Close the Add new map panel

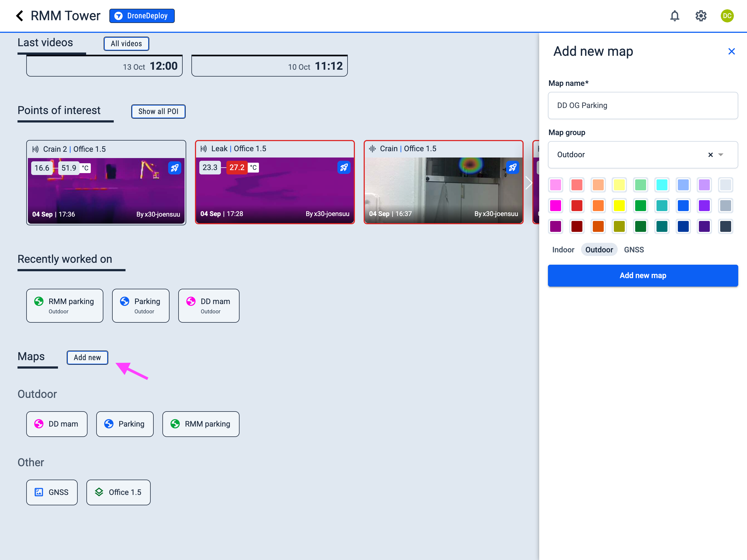pos(731,51)
